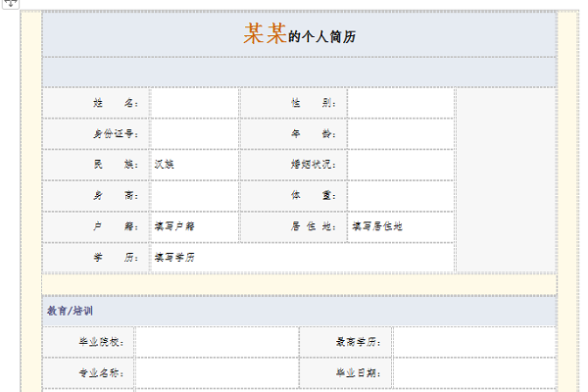The height and width of the screenshot is (392, 588).
Task: Click the 的个人简历 title text
Action: (321, 37)
